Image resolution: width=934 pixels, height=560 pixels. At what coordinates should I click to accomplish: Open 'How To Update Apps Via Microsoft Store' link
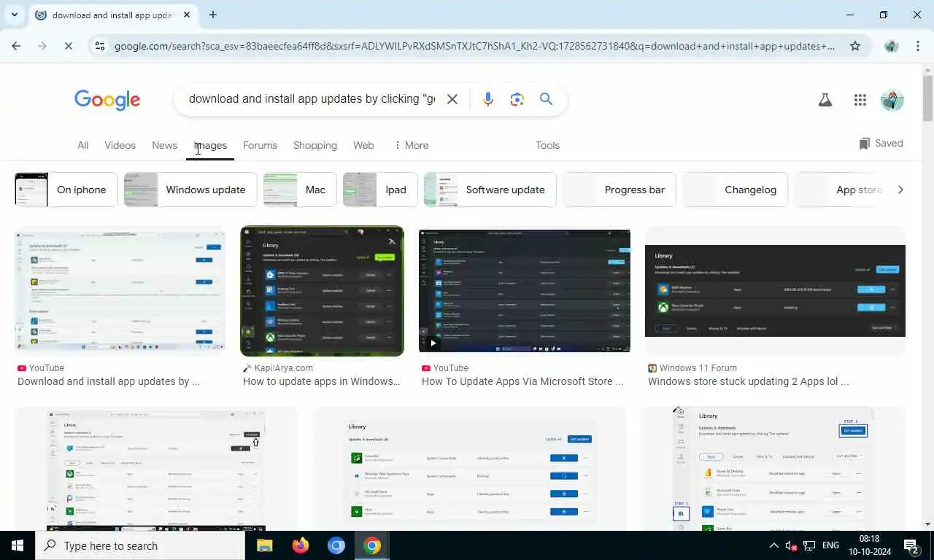pyautogui.click(x=522, y=381)
